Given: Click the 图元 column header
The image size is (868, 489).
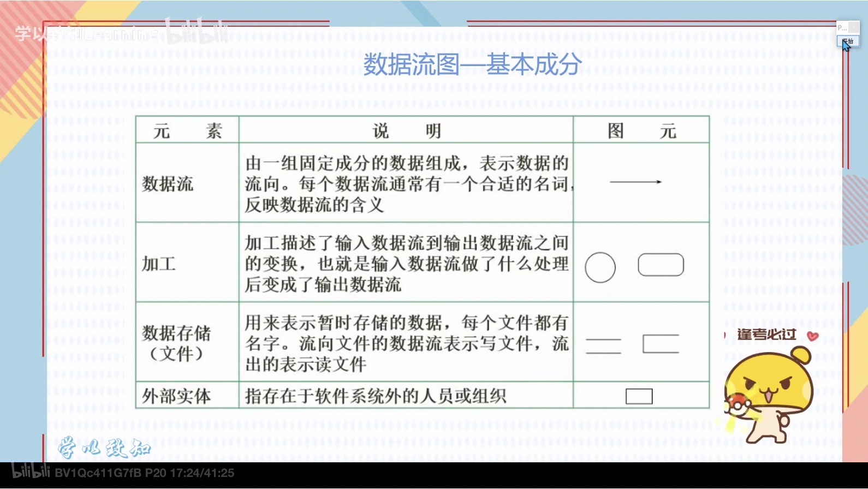Looking at the screenshot, I should [641, 131].
